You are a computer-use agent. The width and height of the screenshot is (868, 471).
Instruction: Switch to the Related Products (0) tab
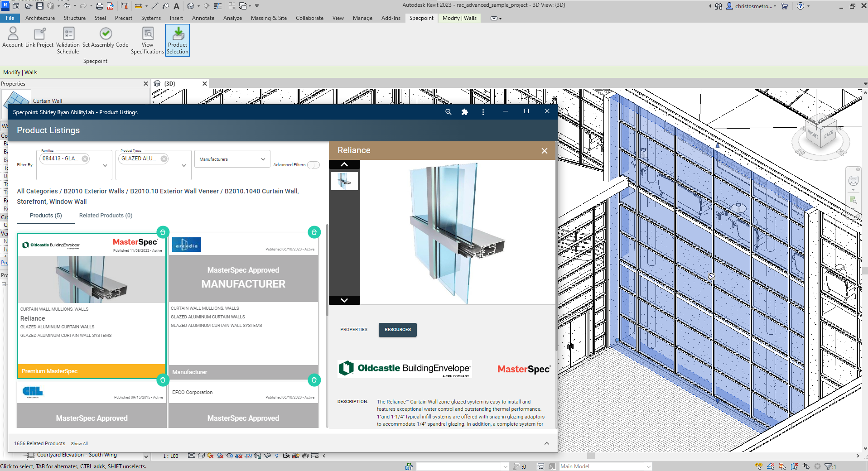pos(106,216)
